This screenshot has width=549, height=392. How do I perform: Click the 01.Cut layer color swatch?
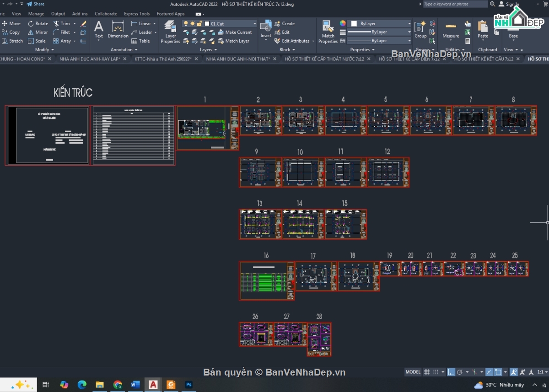[x=207, y=23]
